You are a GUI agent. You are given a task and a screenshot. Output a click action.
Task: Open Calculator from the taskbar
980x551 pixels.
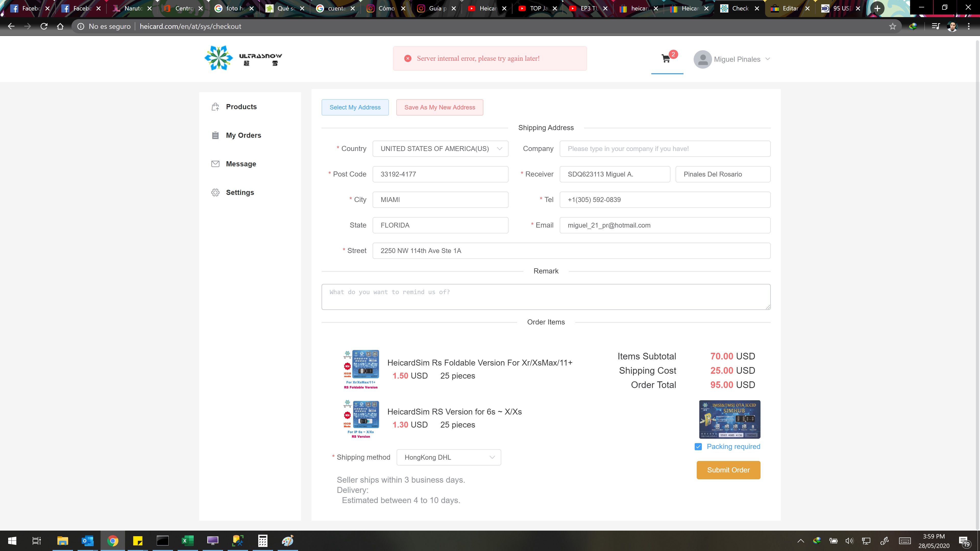[x=263, y=540]
